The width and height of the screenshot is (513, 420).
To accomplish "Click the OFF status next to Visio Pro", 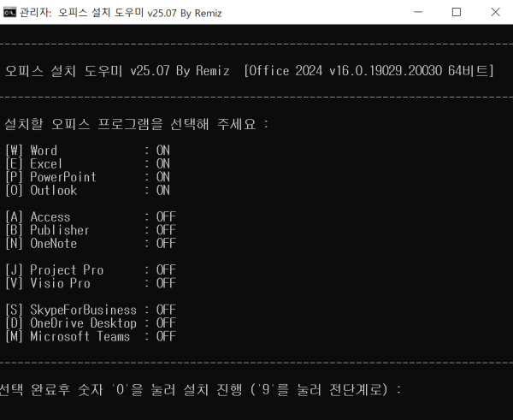I will click(166, 283).
